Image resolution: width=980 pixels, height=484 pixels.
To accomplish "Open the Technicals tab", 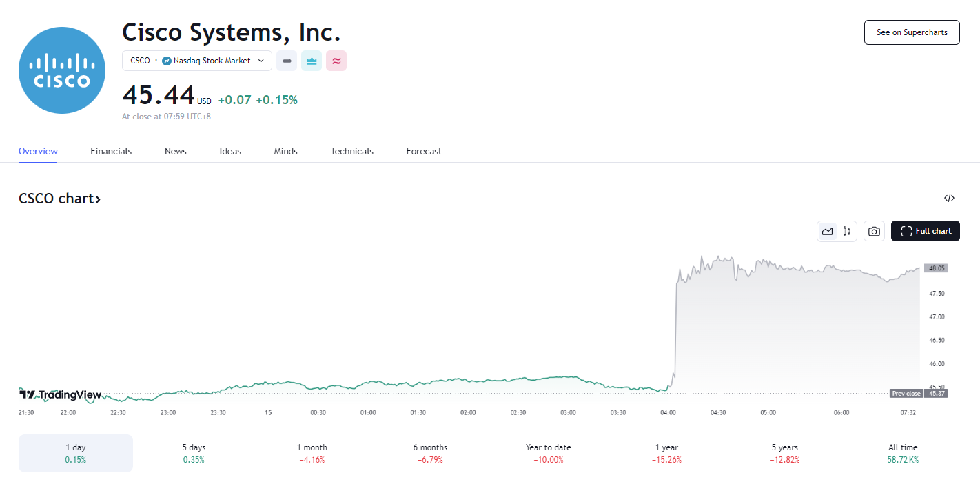I will pos(351,151).
